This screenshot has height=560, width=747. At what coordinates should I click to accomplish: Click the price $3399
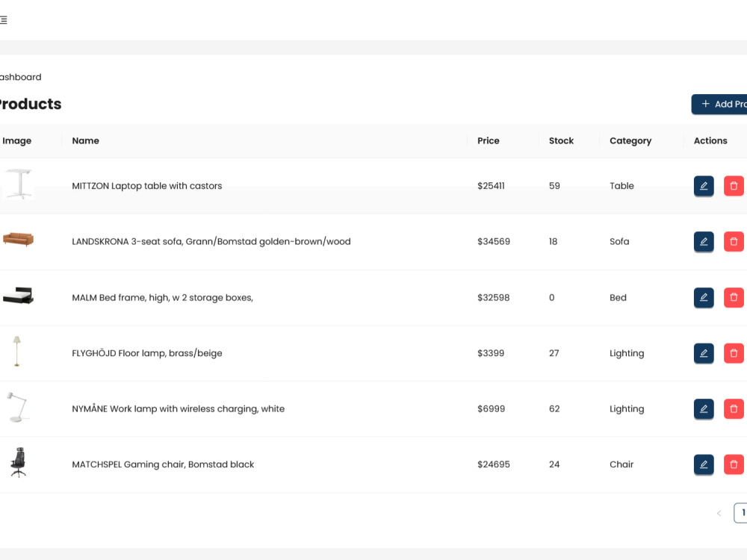pos(491,353)
